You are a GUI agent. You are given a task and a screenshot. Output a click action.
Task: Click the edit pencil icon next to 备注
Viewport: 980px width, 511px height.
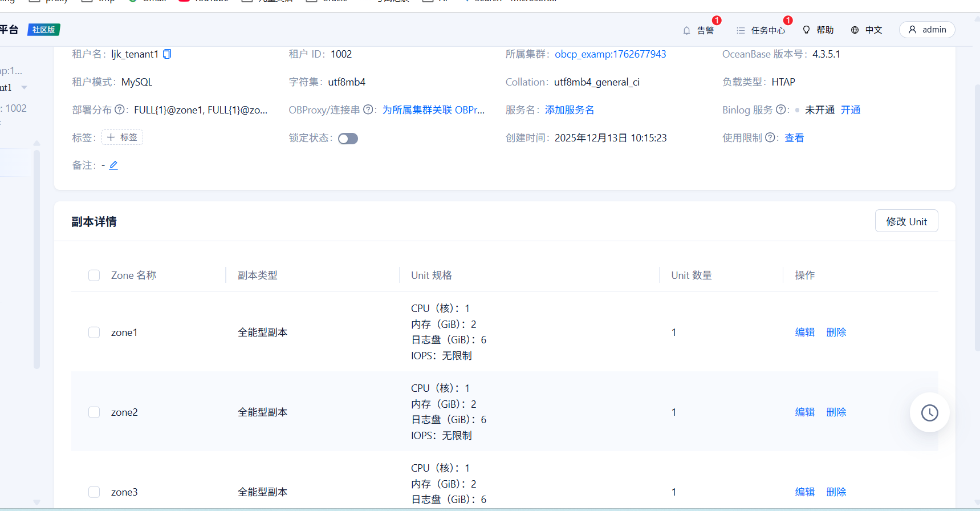point(113,165)
